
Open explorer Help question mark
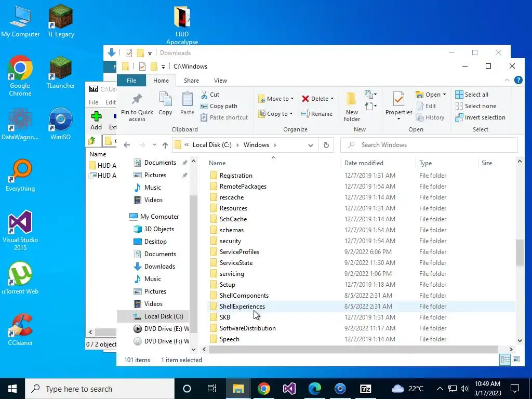tap(518, 80)
